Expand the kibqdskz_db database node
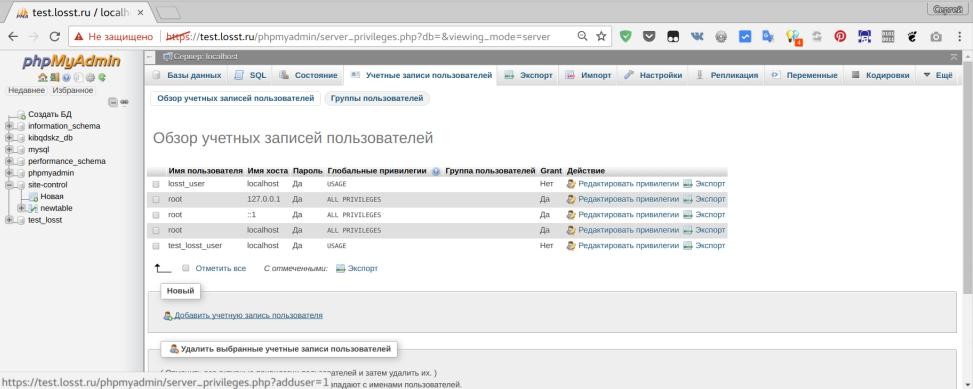Image resolution: width=973 pixels, height=389 pixels. 9,138
